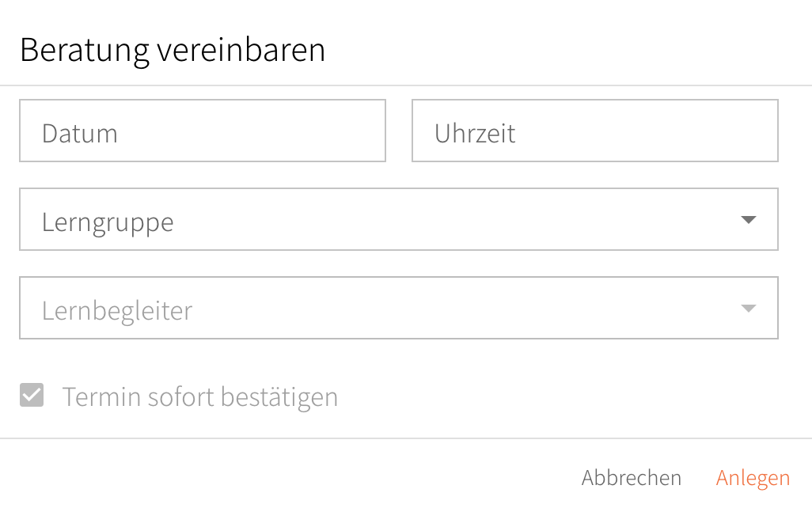Expand the Lerngruppe selection list
The width and height of the screenshot is (812, 508).
pos(398,219)
